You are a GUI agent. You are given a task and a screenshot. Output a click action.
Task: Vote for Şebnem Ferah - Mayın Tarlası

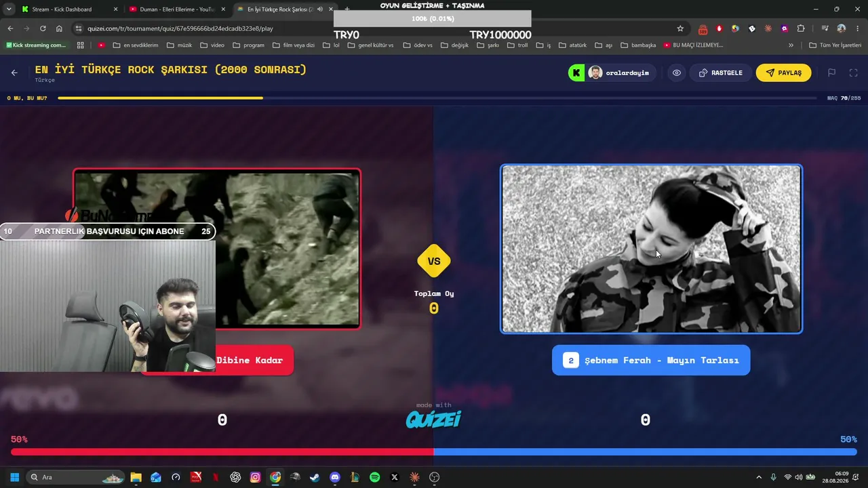(x=651, y=361)
